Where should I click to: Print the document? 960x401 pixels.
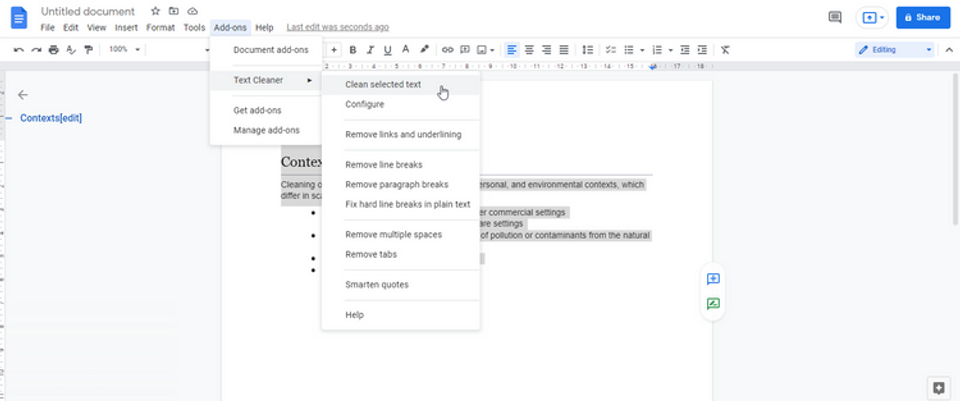(54, 50)
